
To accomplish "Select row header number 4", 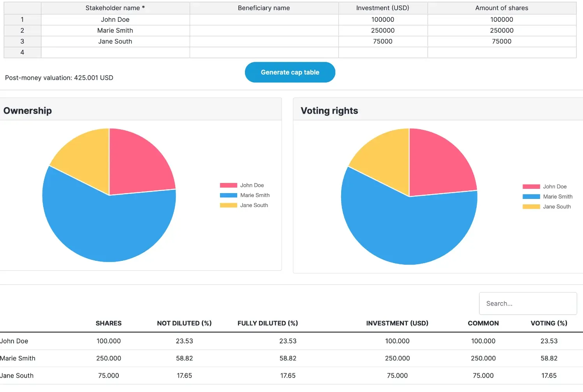I will (22, 53).
